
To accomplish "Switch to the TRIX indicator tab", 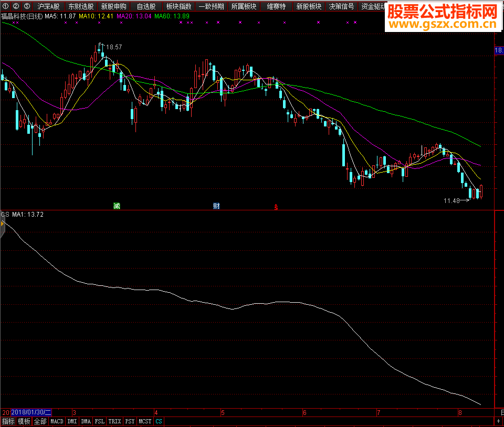I will 114,421.
